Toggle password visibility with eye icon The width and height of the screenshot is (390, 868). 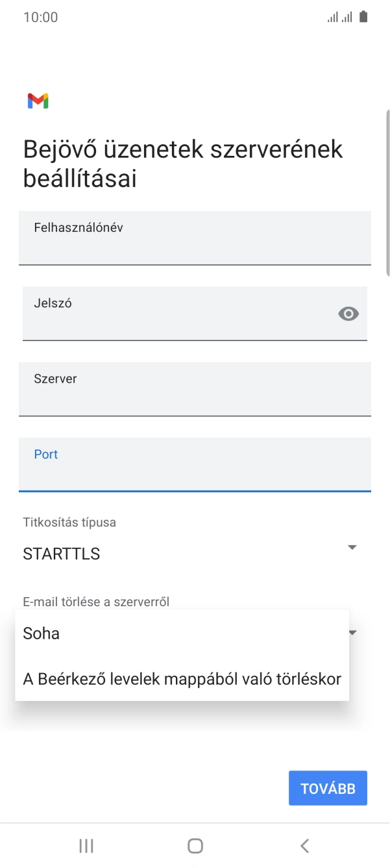348,314
